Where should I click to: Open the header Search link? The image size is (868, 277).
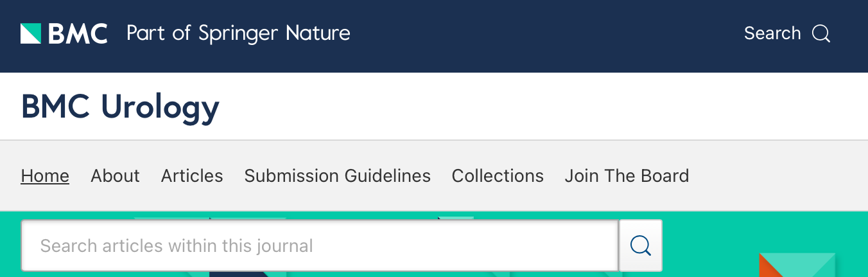pyautogui.click(x=772, y=33)
